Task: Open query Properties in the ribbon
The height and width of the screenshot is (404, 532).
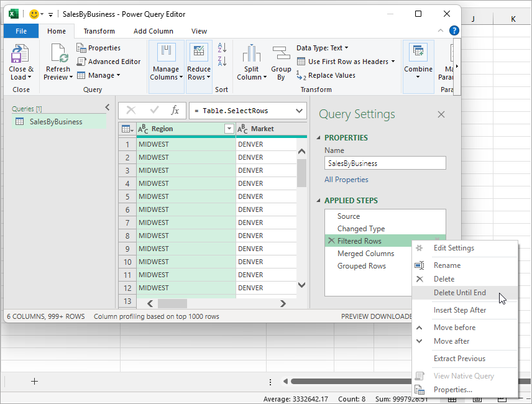Action: click(99, 48)
